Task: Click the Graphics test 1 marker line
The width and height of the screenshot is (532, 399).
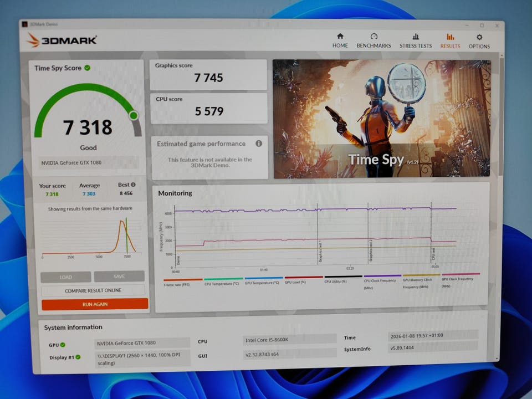Action: (x=318, y=233)
